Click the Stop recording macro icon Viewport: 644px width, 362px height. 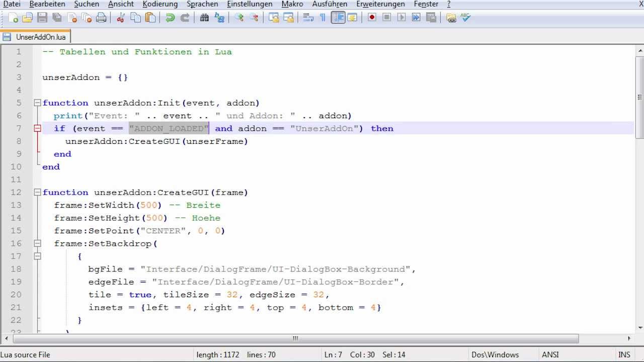pos(386,18)
